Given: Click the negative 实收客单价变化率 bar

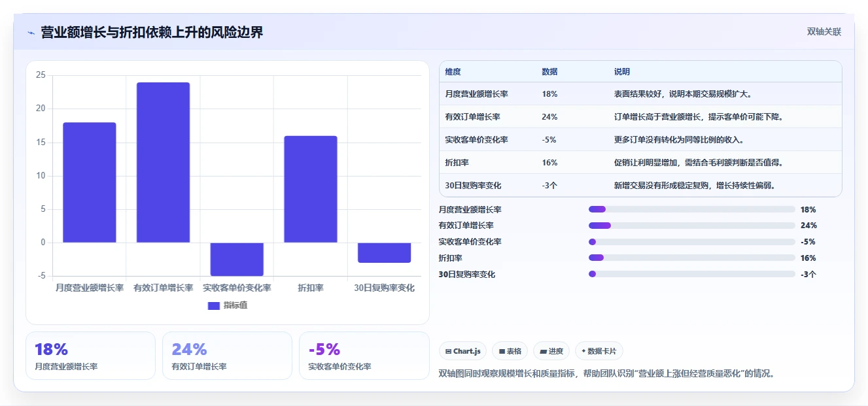Looking at the screenshot, I should [x=237, y=259].
